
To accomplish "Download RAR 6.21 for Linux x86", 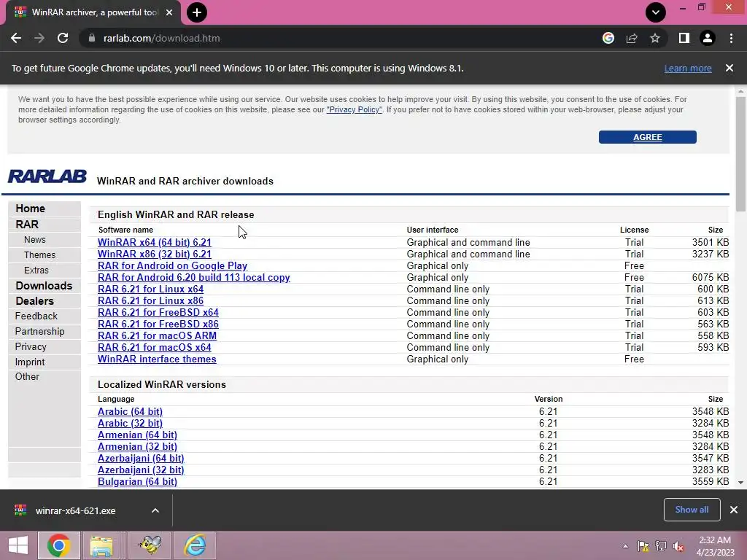I will (x=150, y=301).
